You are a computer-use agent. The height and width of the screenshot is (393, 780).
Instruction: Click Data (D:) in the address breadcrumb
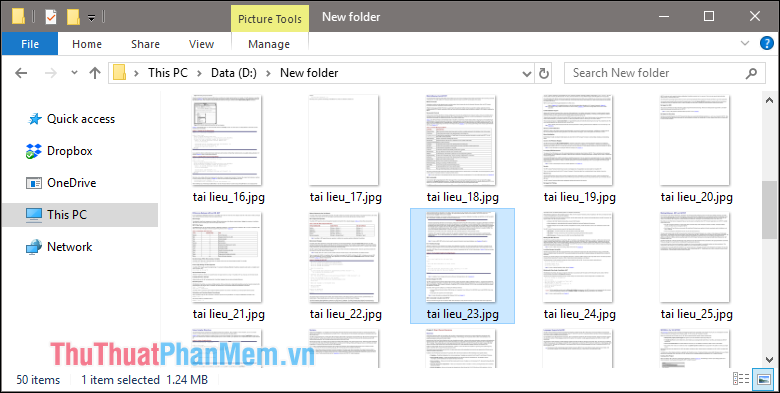(x=234, y=73)
